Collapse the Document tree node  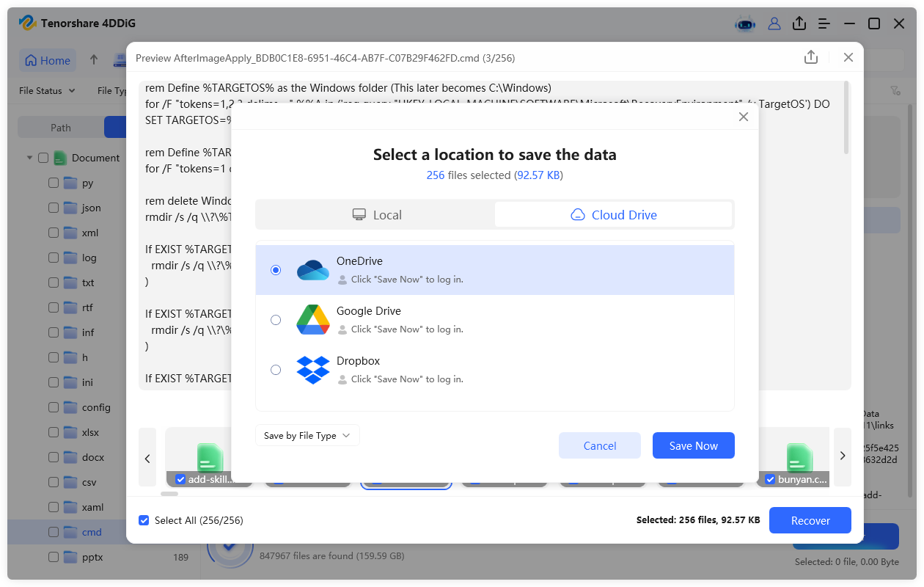pos(30,158)
